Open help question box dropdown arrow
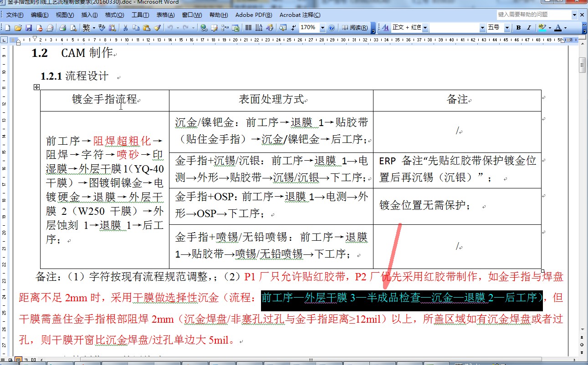 coord(575,15)
